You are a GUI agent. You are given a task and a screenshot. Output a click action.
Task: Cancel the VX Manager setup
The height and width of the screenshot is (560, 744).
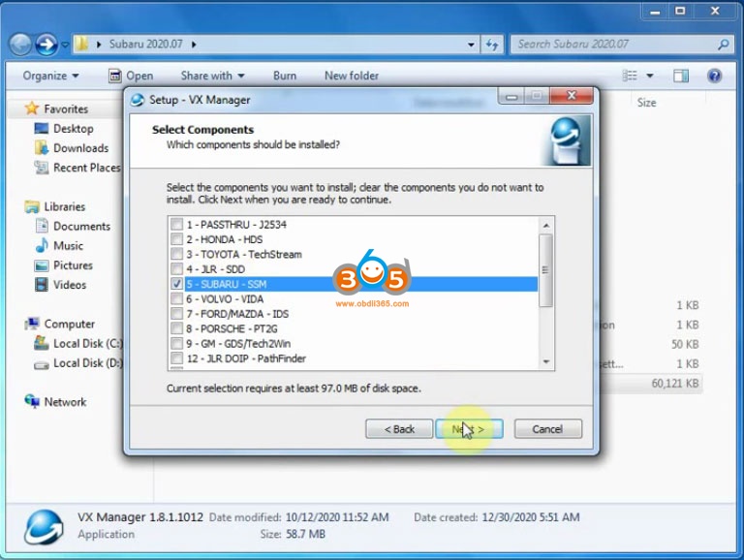click(x=547, y=429)
